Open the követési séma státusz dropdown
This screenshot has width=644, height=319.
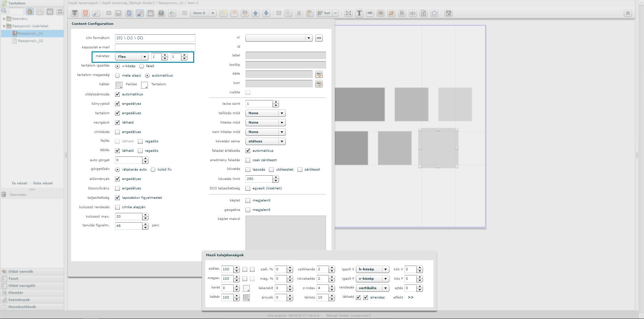point(265,141)
